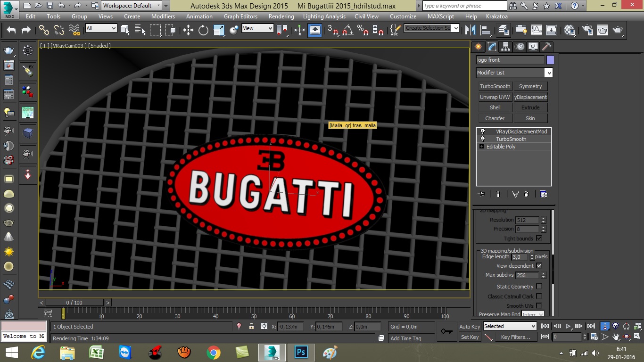Switch to the Motion command panel tab
The image size is (644, 362).
[520, 47]
